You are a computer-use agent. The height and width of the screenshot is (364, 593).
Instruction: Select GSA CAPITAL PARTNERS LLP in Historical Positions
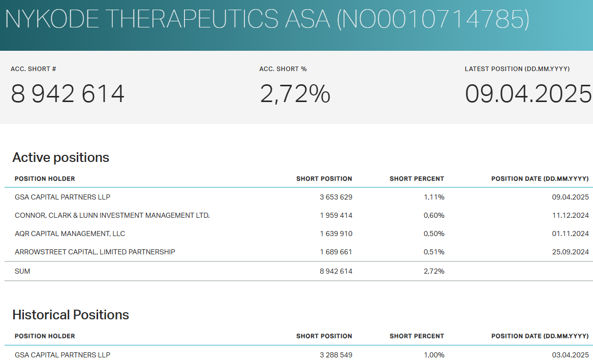point(63,355)
